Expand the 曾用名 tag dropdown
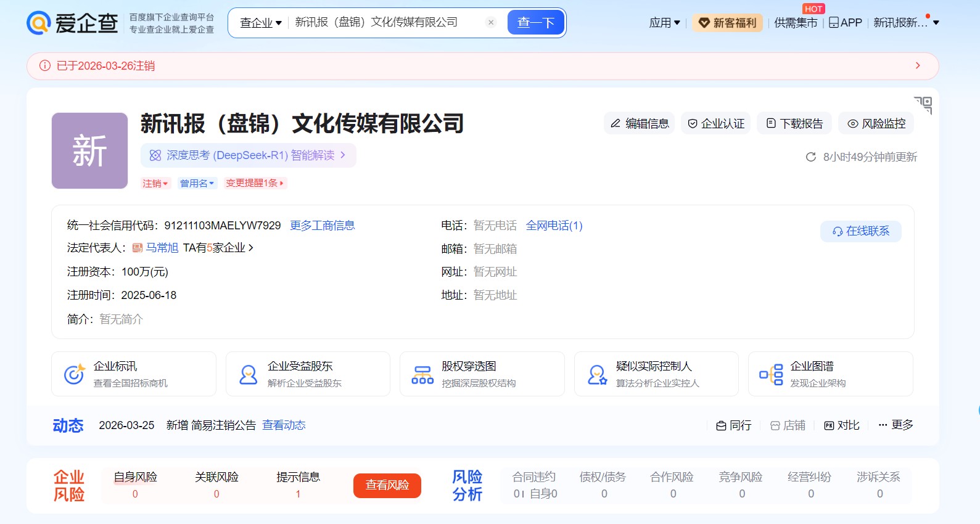 197,183
